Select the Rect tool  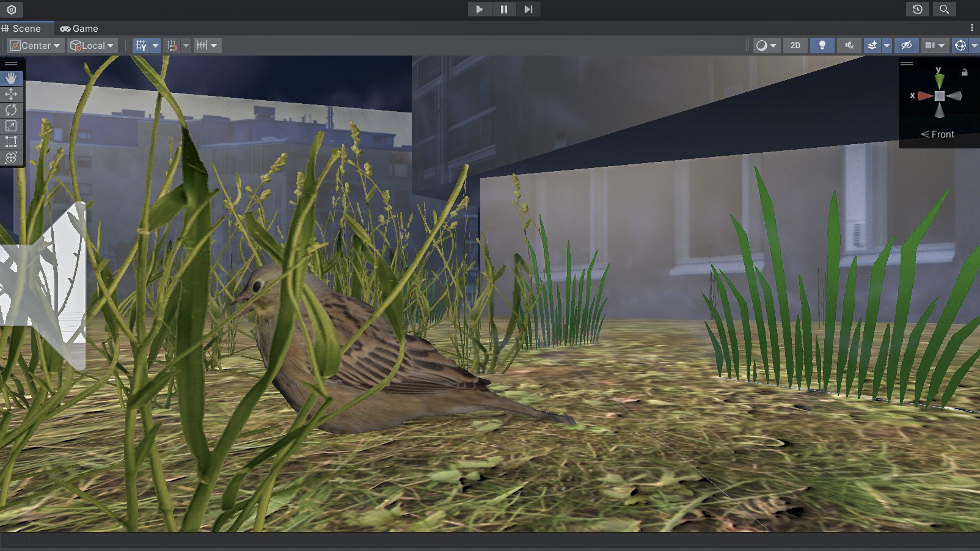coord(11,142)
